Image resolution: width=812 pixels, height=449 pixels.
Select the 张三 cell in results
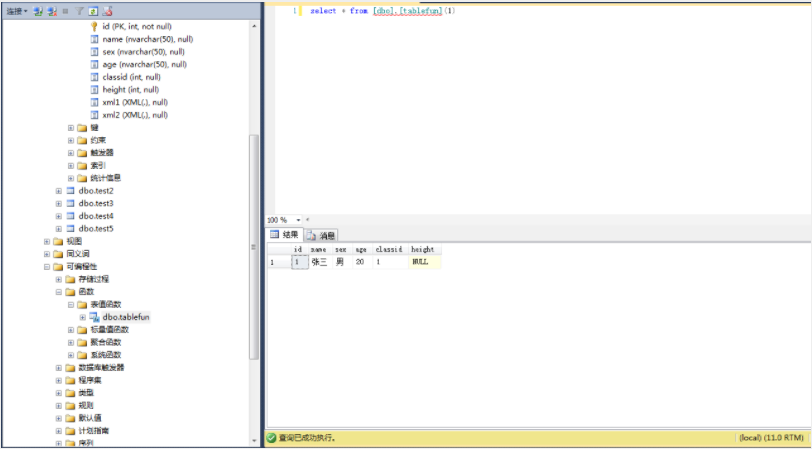pos(320,262)
